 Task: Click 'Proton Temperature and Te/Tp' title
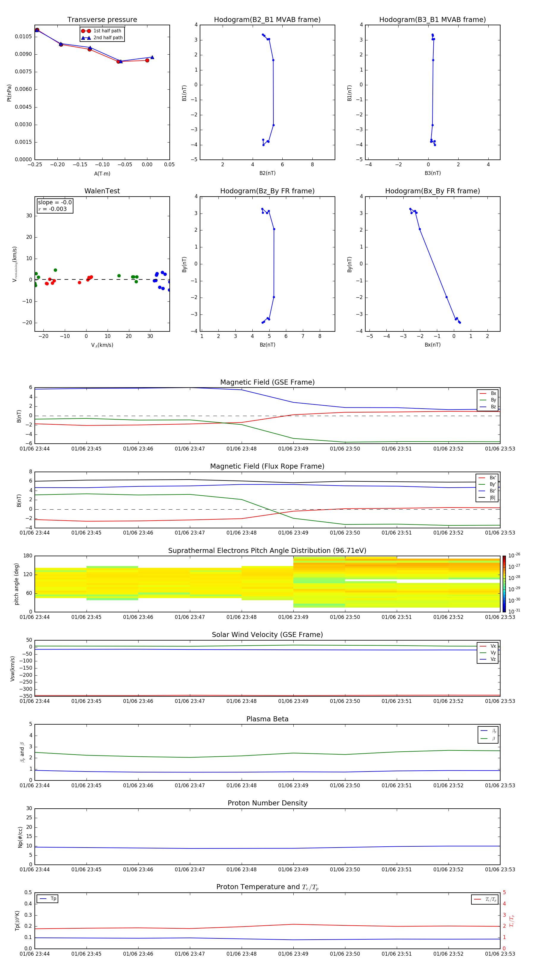(x=267, y=887)
